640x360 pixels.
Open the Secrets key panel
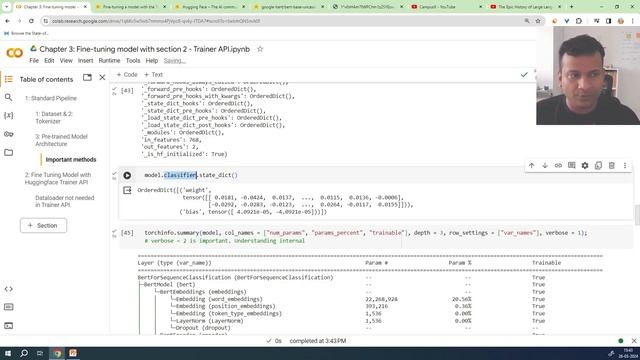(x=9, y=134)
